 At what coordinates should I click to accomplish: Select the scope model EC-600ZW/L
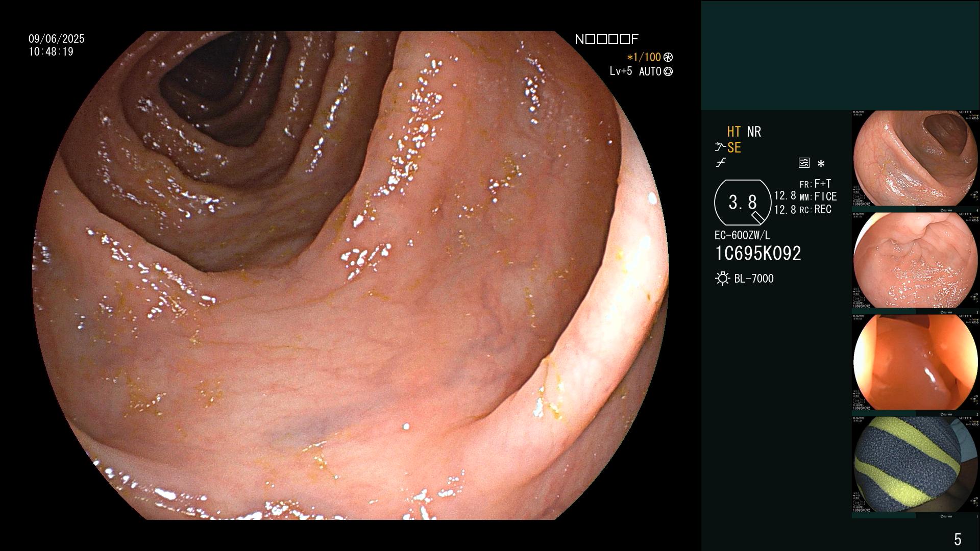pyautogui.click(x=743, y=236)
